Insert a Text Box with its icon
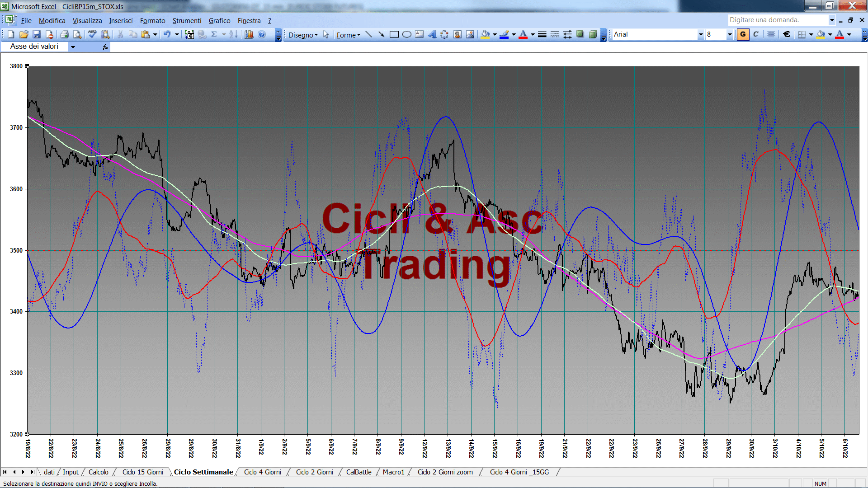868x488 pixels. click(419, 34)
